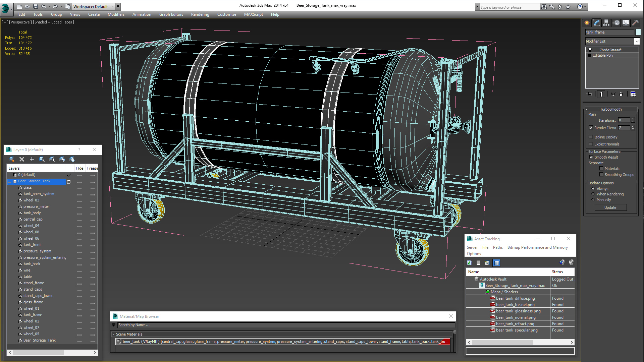The width and height of the screenshot is (644, 362).
Task: Click Add Selected Objects plus icon in the Layer dialog
Action: click(x=32, y=159)
